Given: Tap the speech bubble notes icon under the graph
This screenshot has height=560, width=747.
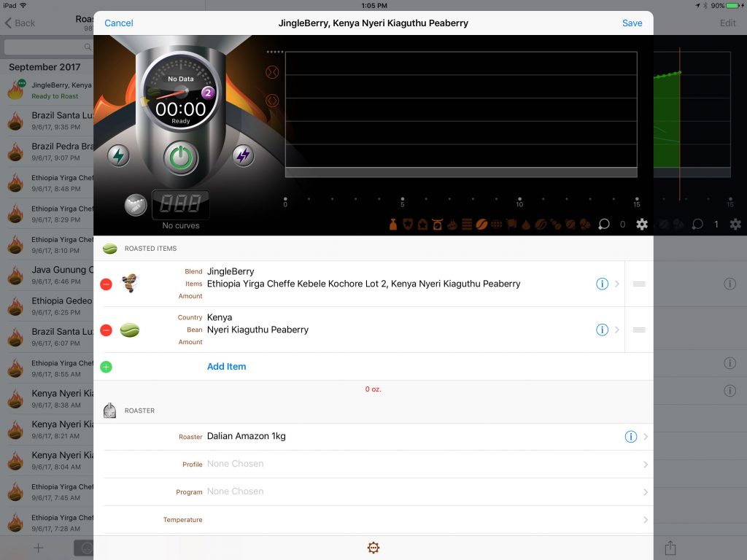Looking at the screenshot, I should [x=603, y=225].
